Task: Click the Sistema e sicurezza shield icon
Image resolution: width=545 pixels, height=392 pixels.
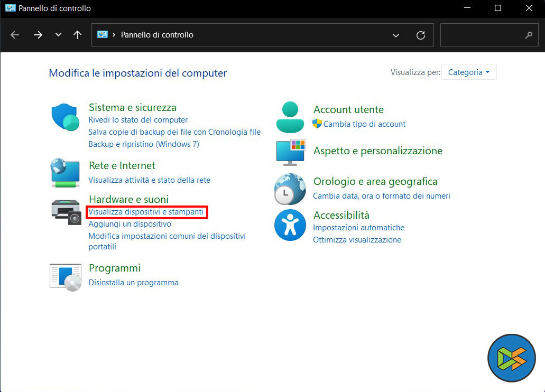Action: click(66, 117)
